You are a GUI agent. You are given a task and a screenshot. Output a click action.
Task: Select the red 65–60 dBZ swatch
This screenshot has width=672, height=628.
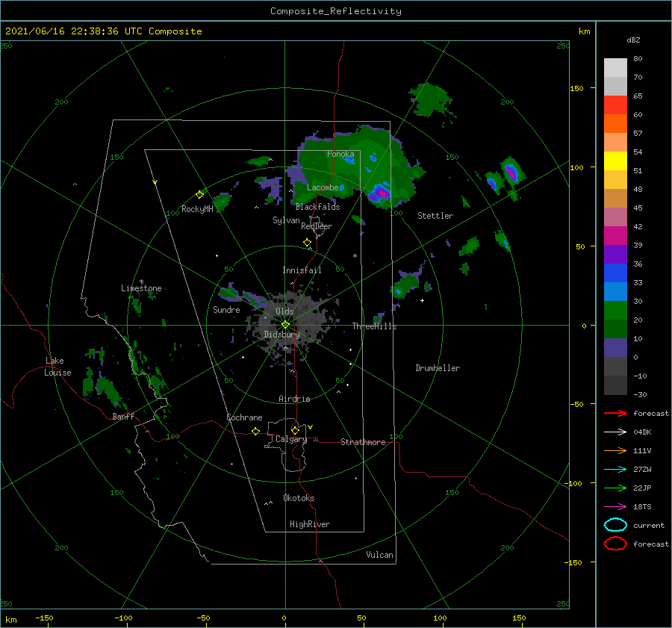tap(615, 105)
